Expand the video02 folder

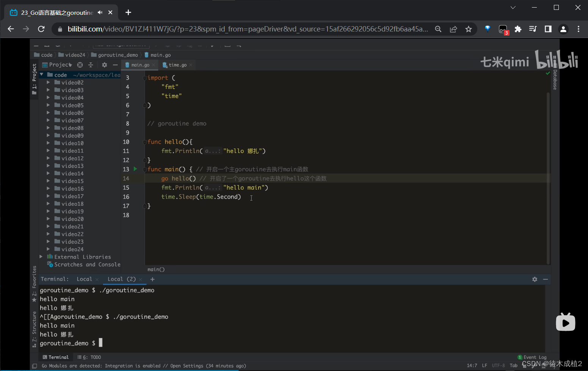(x=48, y=82)
